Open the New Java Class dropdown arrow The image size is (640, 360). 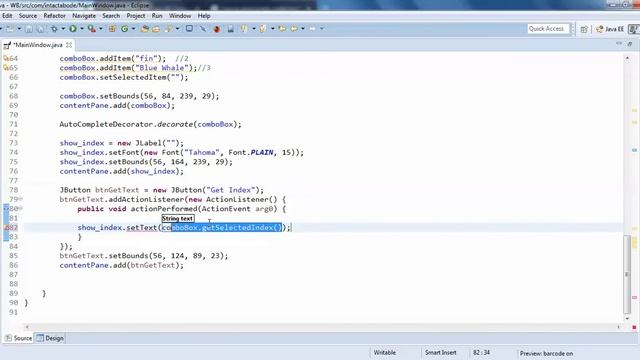tap(133, 29)
